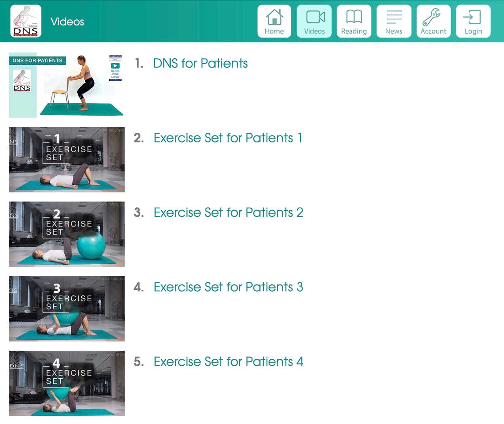504x424 pixels.
Task: Play the DNS for Patients thumbnail
Action: tap(67, 85)
